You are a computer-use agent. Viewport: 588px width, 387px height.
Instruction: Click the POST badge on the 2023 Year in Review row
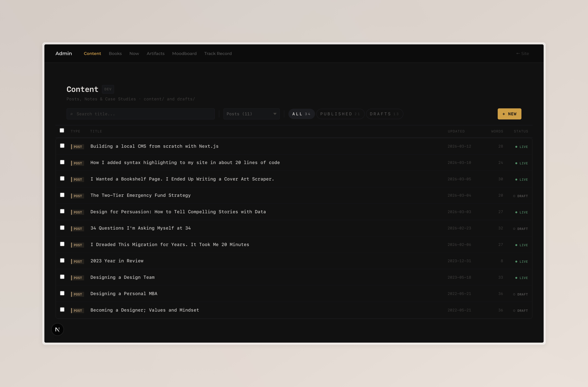coord(78,261)
